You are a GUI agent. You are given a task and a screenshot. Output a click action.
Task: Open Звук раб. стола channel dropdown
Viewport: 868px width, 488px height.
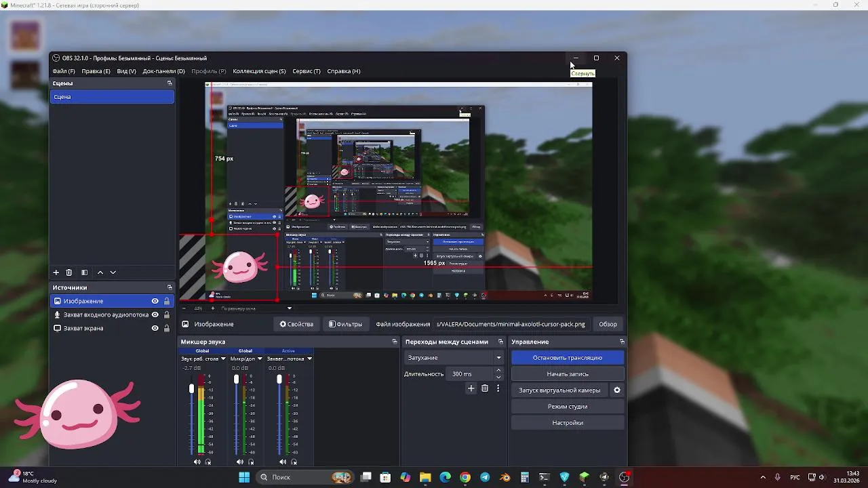pos(223,359)
